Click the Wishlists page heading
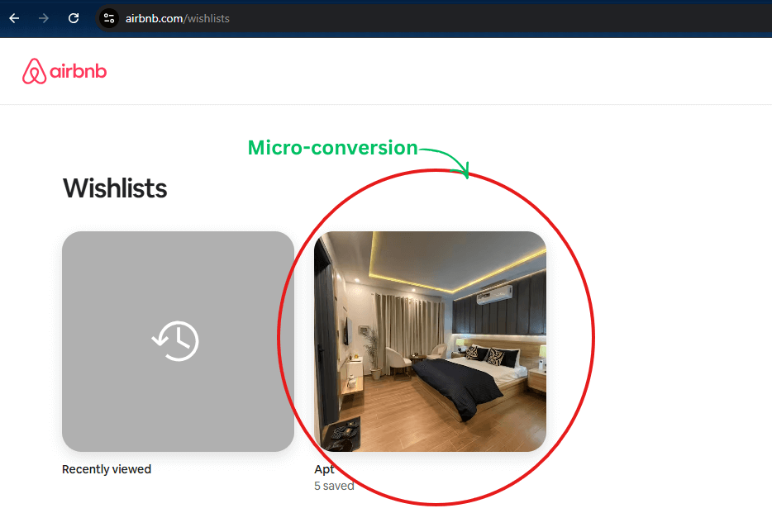The height and width of the screenshot is (532, 772). click(114, 188)
